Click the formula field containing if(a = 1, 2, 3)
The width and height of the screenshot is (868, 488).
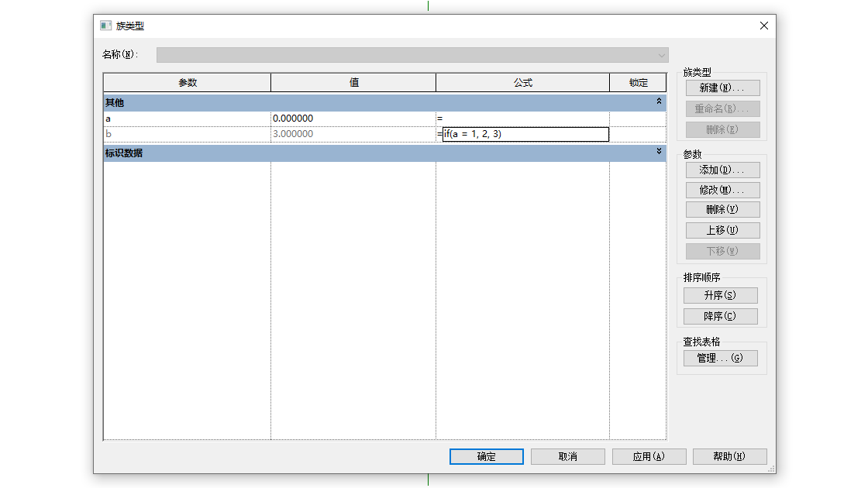(525, 134)
